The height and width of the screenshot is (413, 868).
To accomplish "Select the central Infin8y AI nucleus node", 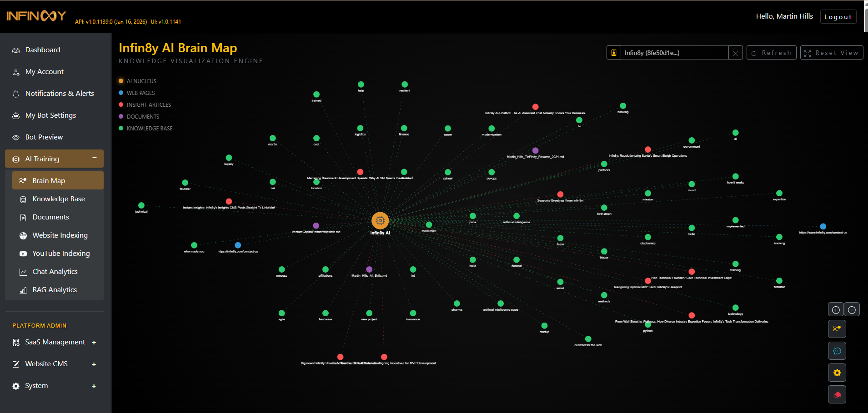I will 380,221.
